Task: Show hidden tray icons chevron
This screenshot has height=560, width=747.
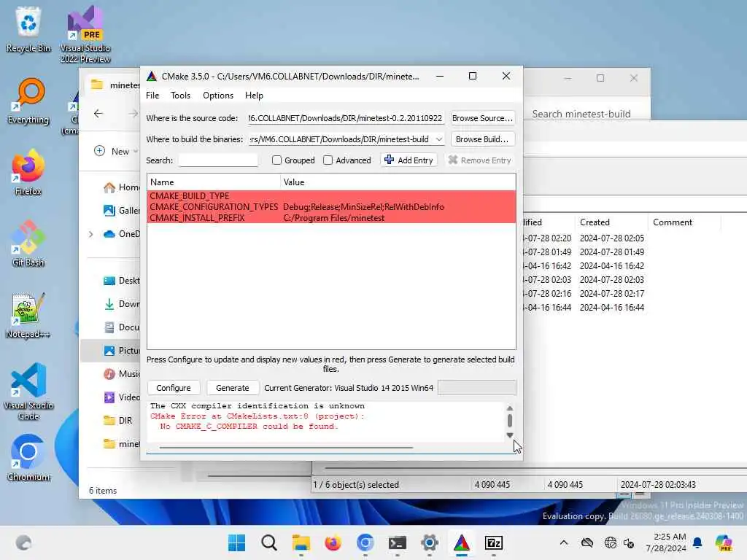Action: [564, 542]
